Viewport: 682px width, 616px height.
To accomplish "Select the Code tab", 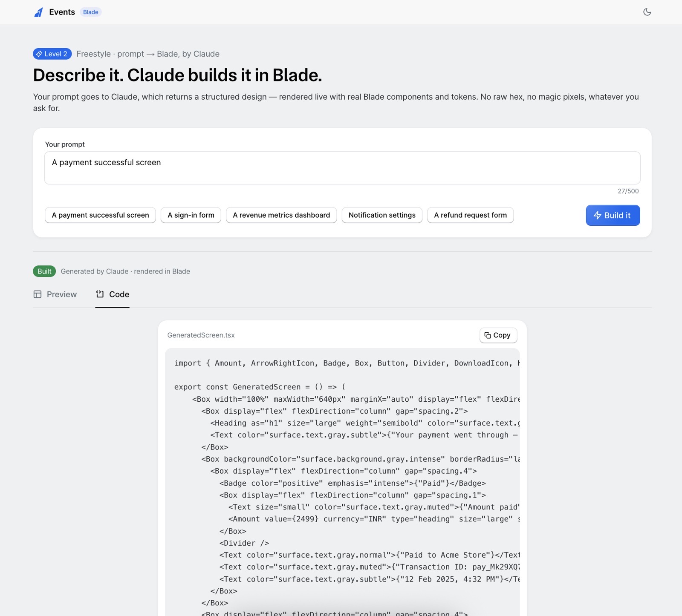I will point(112,294).
